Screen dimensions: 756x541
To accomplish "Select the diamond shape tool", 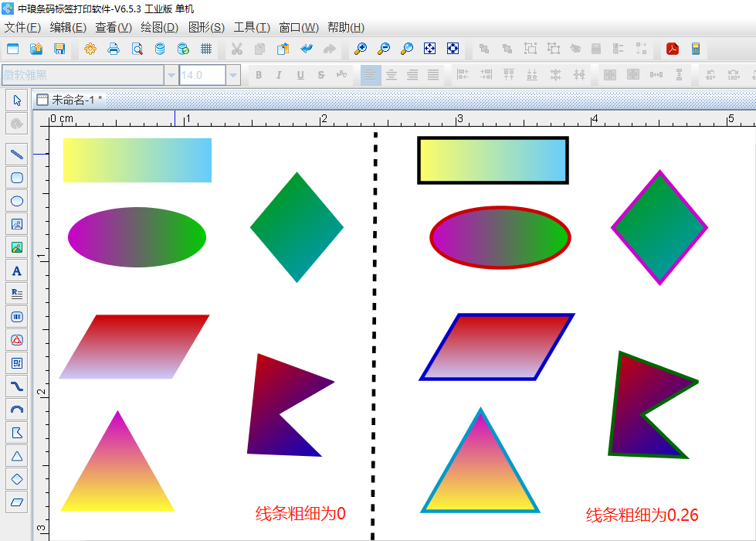I will (17, 479).
